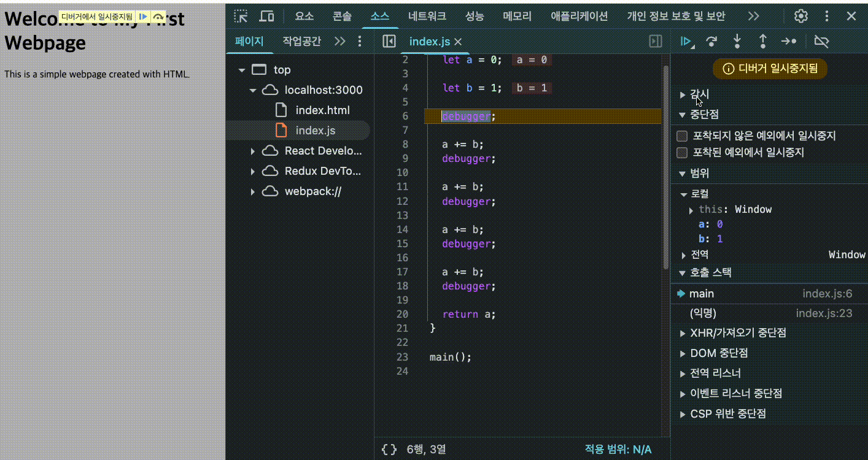This screenshot has width=868, height=460.
Task: Click step over next function call
Action: pyautogui.click(x=711, y=41)
